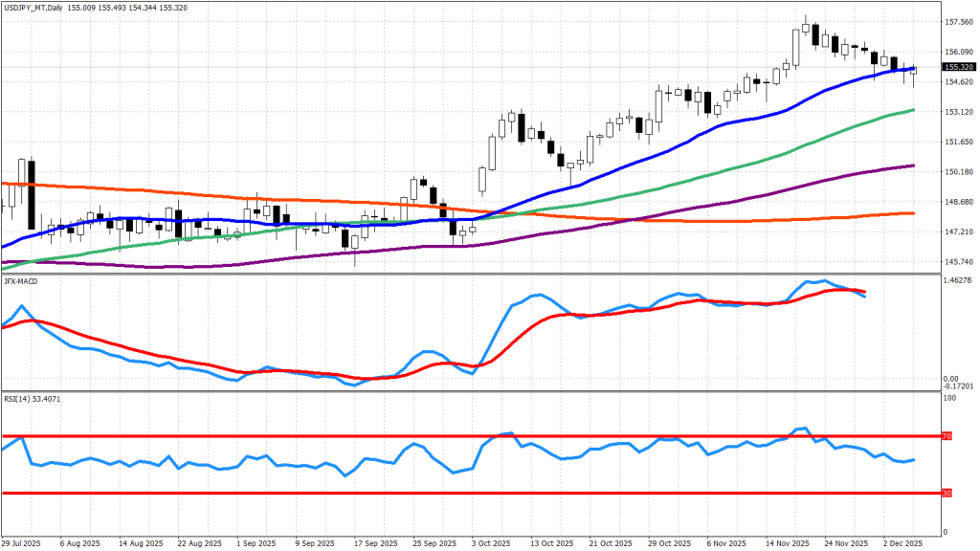Select the 21 Oct 2025 date label

[610, 542]
